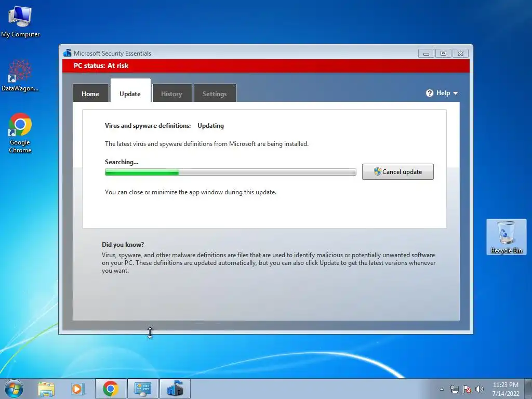
Task: Click the 'You can close or minimize' note
Action: (190, 192)
